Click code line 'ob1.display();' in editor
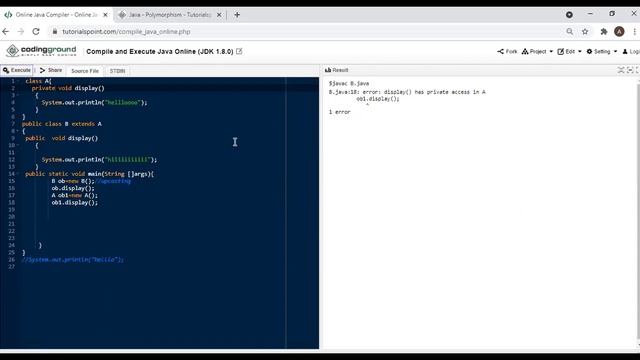 pos(75,202)
